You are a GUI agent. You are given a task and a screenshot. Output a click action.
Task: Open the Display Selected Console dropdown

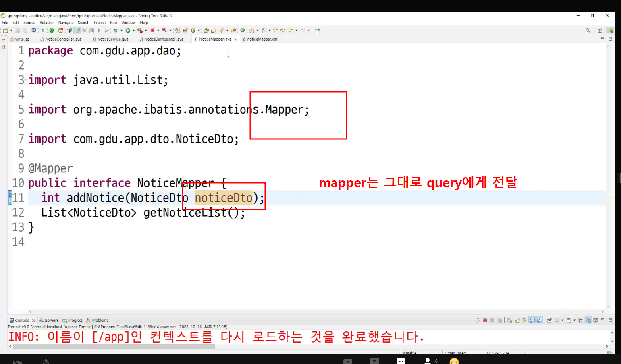(563, 321)
